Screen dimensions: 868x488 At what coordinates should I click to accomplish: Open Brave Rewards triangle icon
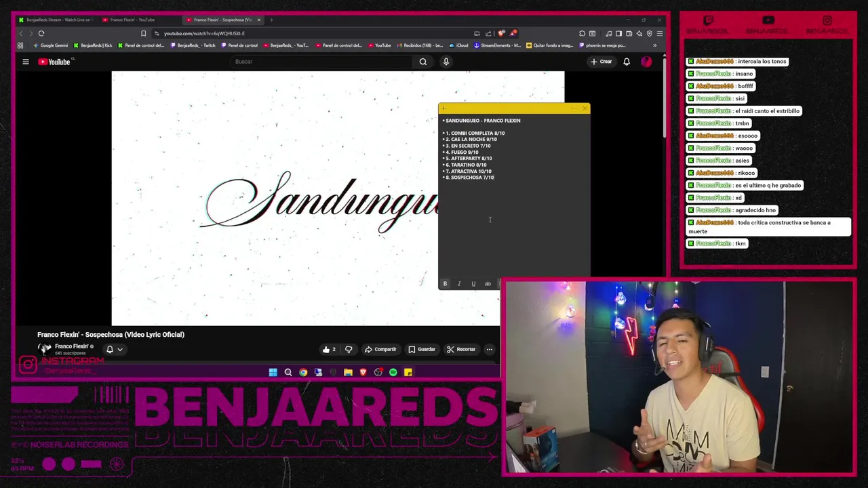(513, 33)
